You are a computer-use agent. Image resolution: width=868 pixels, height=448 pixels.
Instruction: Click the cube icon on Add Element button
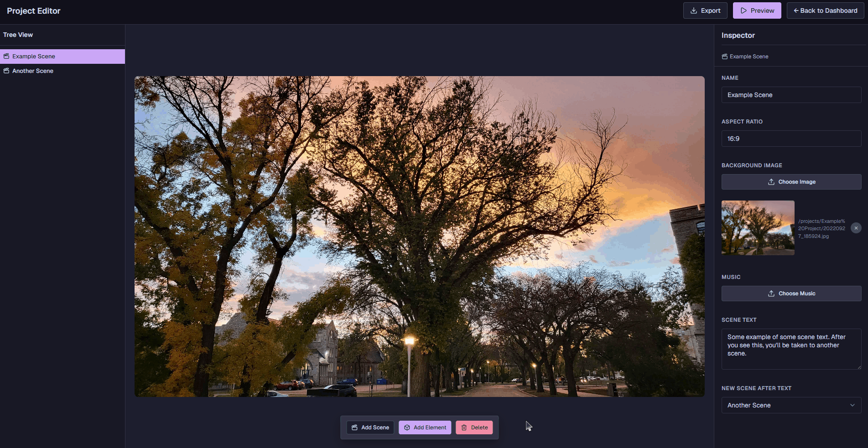click(x=407, y=427)
